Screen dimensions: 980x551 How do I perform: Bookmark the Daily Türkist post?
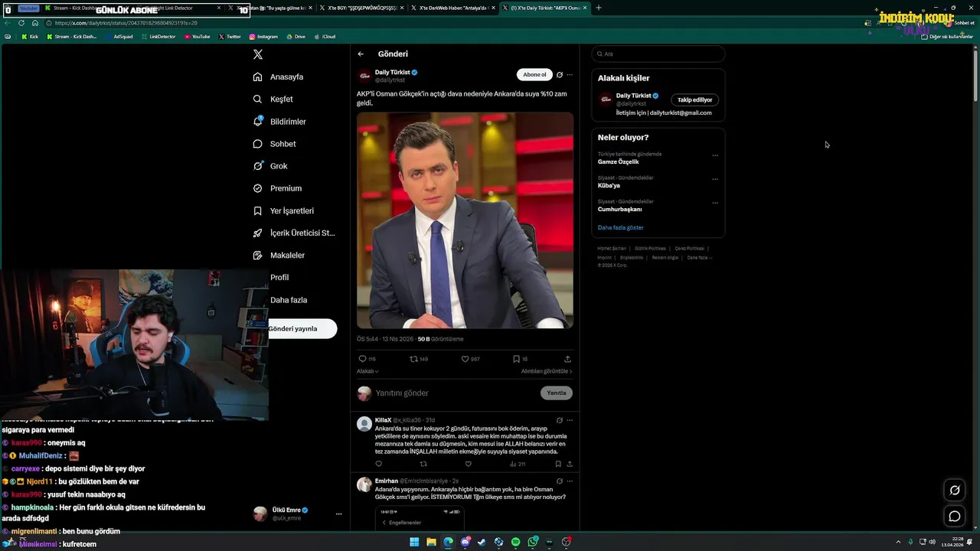[x=516, y=359]
